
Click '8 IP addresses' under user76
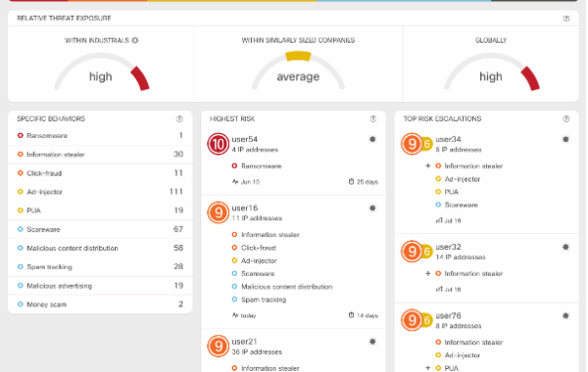[x=459, y=326]
